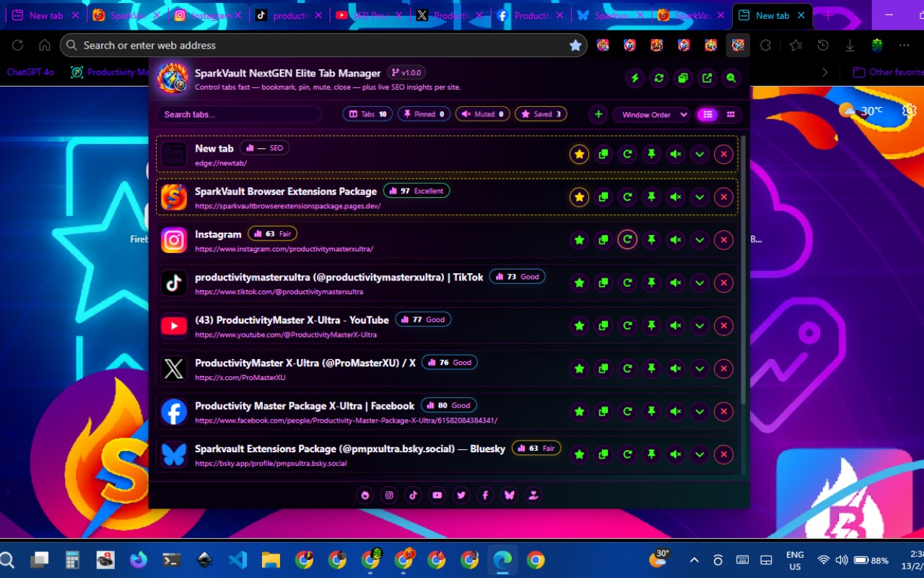
Task: Switch to grid view layout
Action: (x=731, y=114)
